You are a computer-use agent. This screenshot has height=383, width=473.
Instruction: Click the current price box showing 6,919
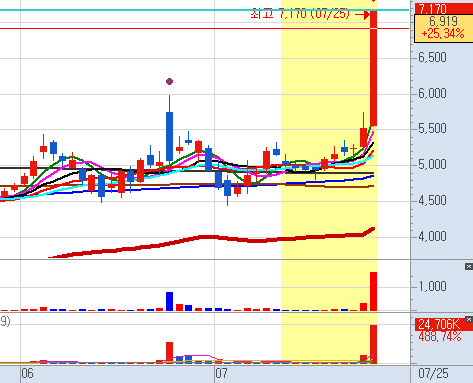point(443,28)
